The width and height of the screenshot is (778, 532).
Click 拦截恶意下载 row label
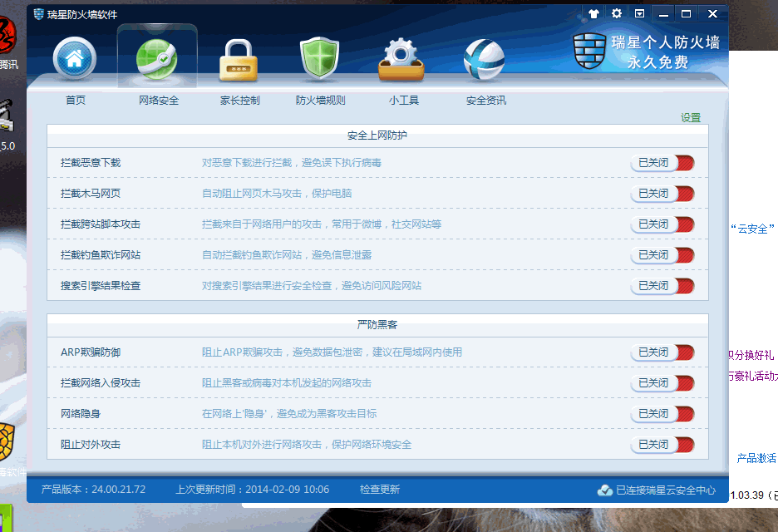(91, 163)
